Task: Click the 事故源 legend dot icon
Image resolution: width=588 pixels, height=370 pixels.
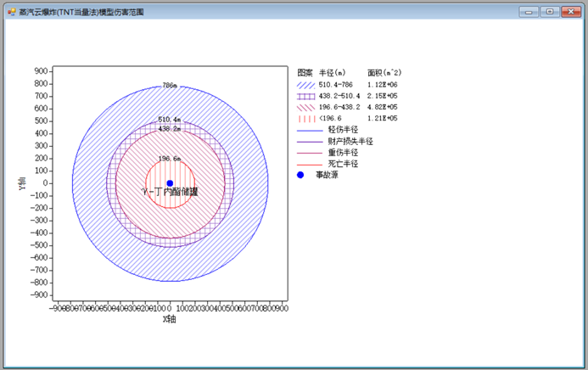Action: (x=300, y=175)
